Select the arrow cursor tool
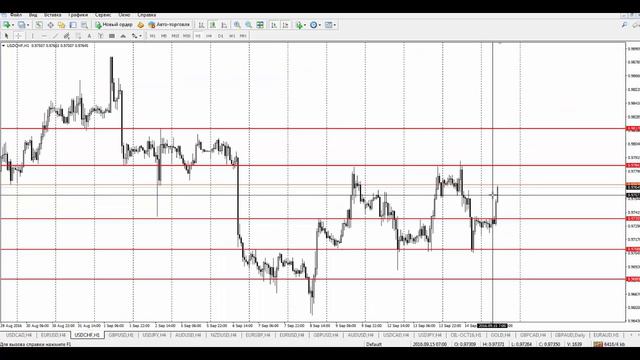The width and height of the screenshot is (640, 360). [6, 36]
